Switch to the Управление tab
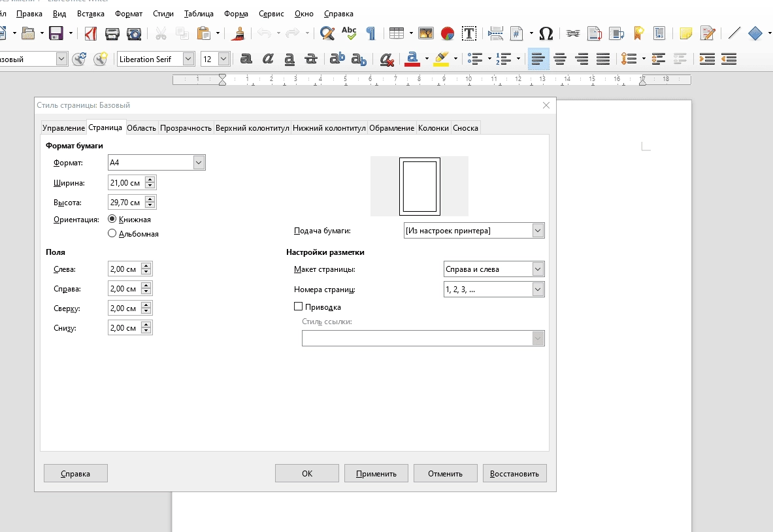 tap(63, 127)
